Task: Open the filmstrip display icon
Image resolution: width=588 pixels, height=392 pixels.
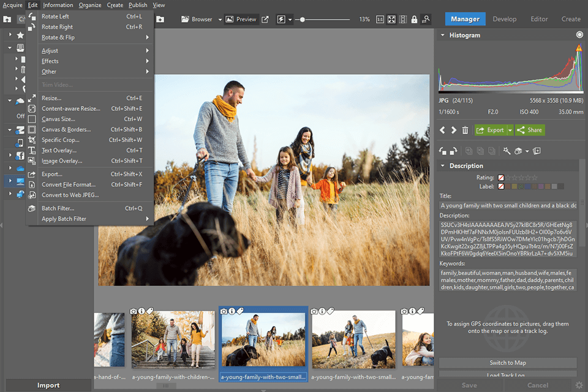Action: click(402, 19)
